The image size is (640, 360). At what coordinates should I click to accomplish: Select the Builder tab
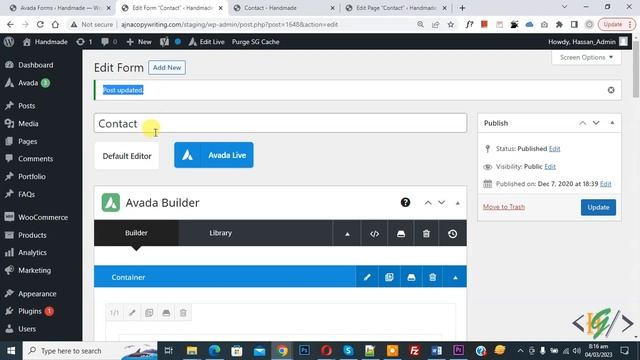click(x=136, y=233)
